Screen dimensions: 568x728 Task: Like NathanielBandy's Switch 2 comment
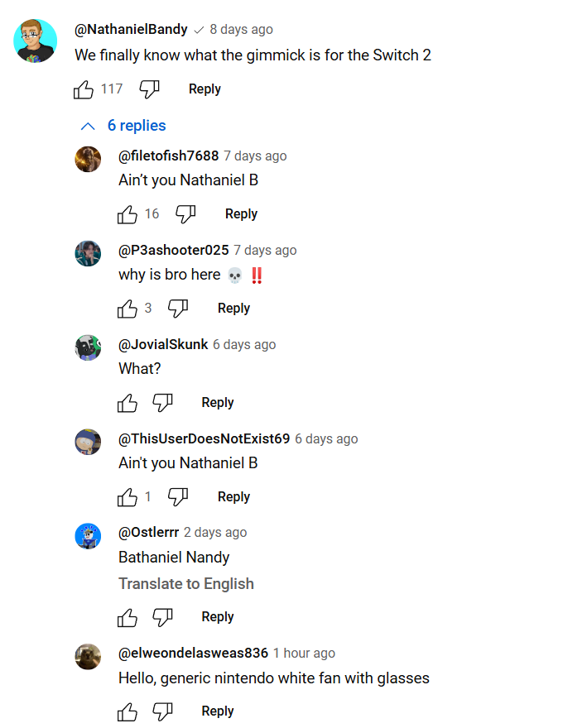pyautogui.click(x=84, y=89)
